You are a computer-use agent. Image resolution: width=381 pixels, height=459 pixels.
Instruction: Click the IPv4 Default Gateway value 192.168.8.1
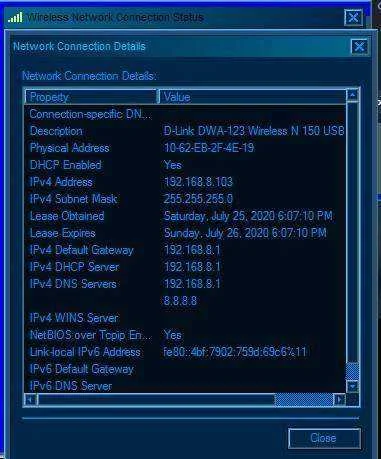[x=192, y=250]
